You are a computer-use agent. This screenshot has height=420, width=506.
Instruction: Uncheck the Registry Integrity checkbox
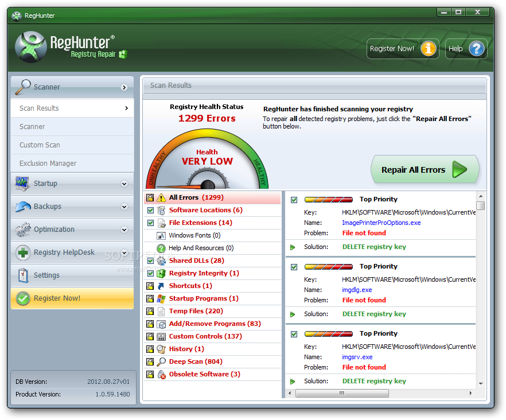coord(150,274)
